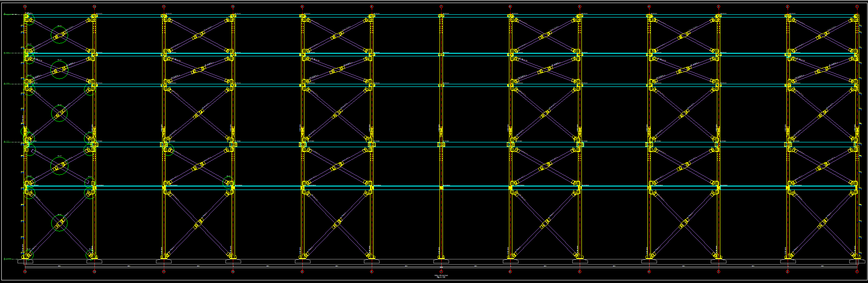Viewport: 868px width, 283px height.
Task: Click grid bubble 1 at the top-right
Action: (x=857, y=7)
